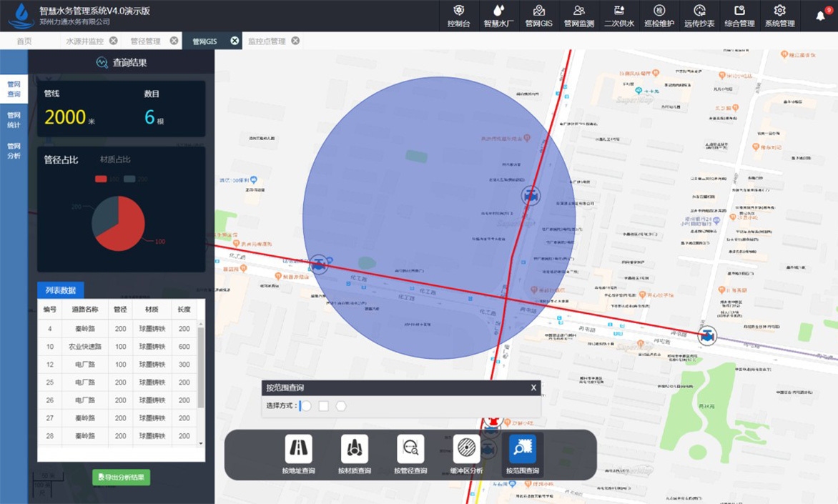Image resolution: width=838 pixels, height=504 pixels.
Task: Select 按材质查询 pipe icon
Action: [355, 448]
